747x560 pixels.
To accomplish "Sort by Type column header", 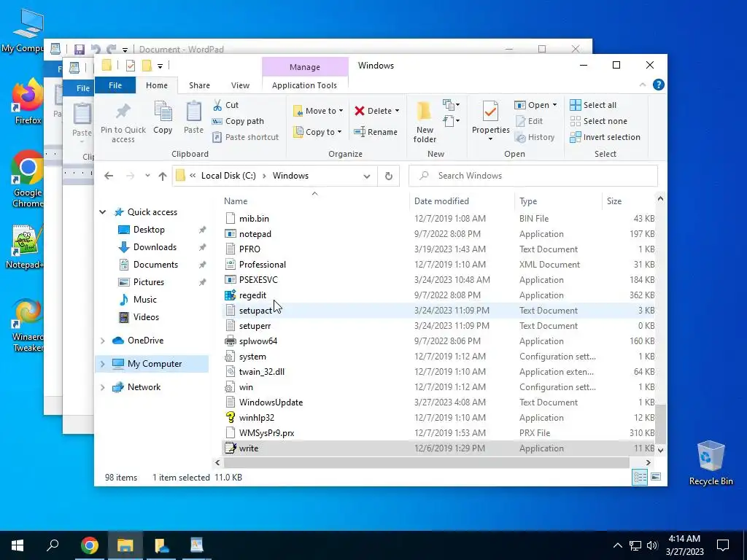I will [528, 201].
